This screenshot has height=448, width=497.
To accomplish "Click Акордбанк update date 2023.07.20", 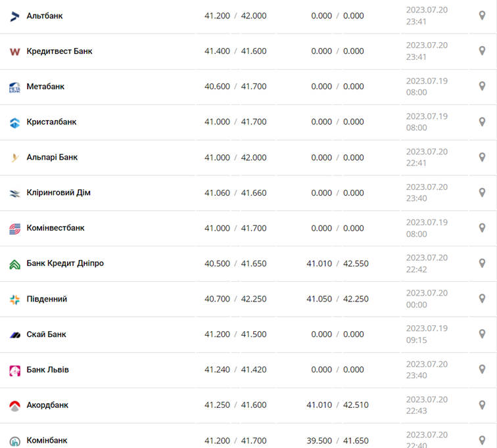I will (x=427, y=399).
